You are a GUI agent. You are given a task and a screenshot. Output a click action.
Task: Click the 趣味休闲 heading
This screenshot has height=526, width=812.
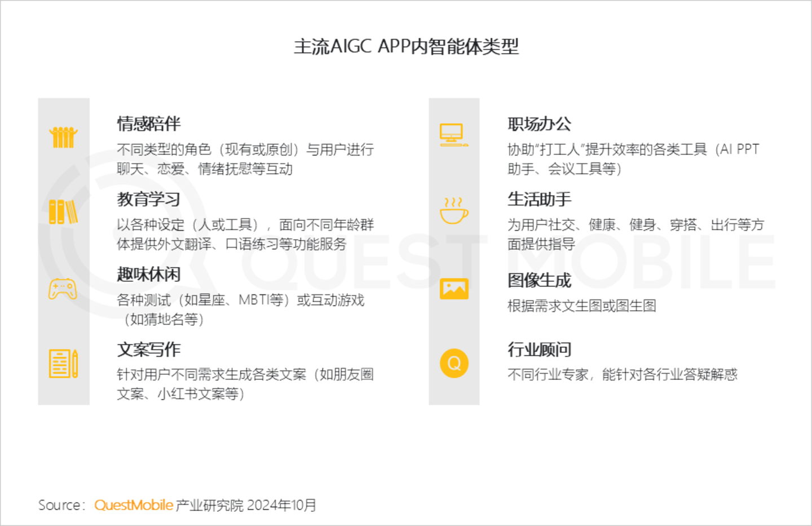tap(149, 274)
